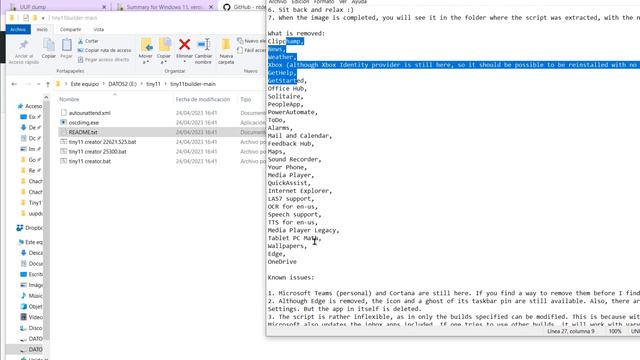Select tiny11 creator 25300.bat file
Screen dimensions: 640x360
(98, 151)
